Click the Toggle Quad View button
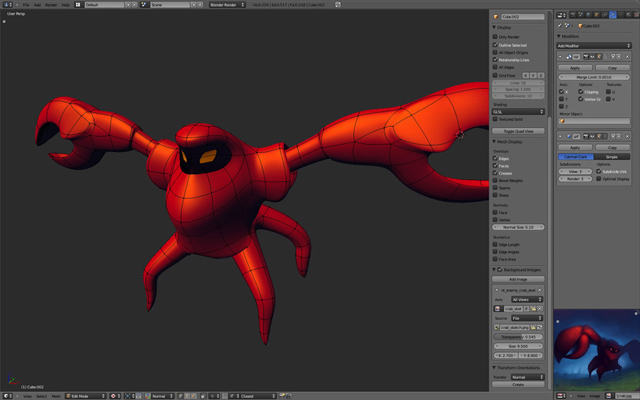640x400 pixels. [517, 131]
